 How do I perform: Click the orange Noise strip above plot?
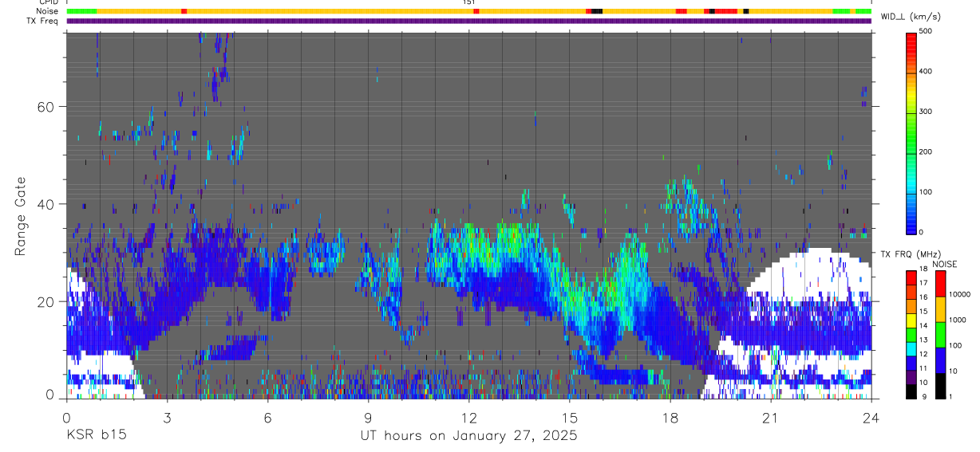[x=469, y=11]
